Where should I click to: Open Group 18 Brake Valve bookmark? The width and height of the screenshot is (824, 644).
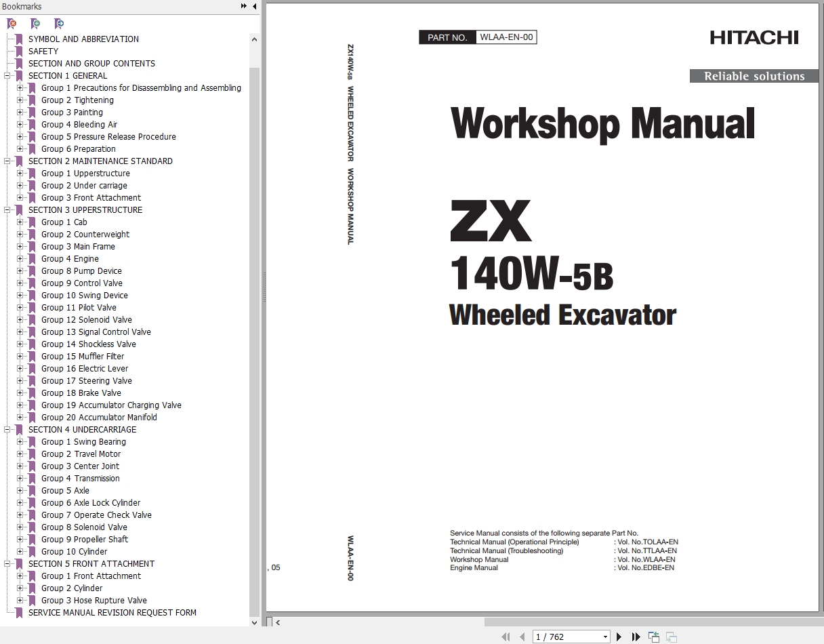(81, 393)
